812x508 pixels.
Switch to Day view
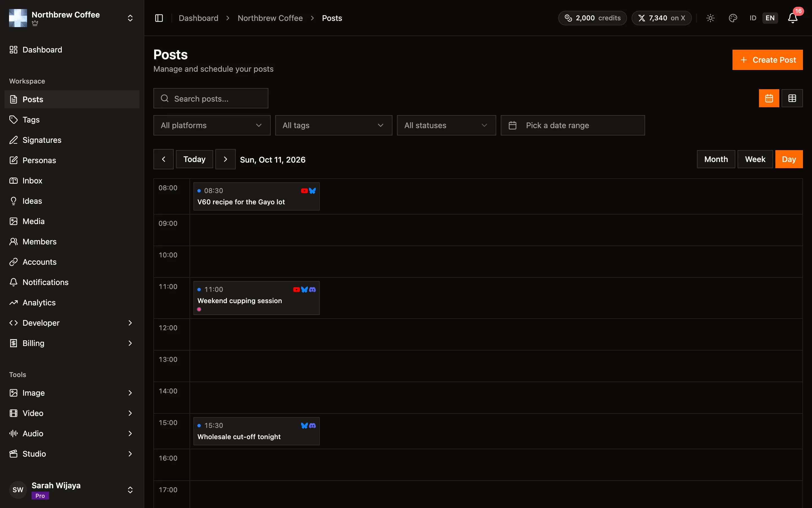click(x=789, y=159)
